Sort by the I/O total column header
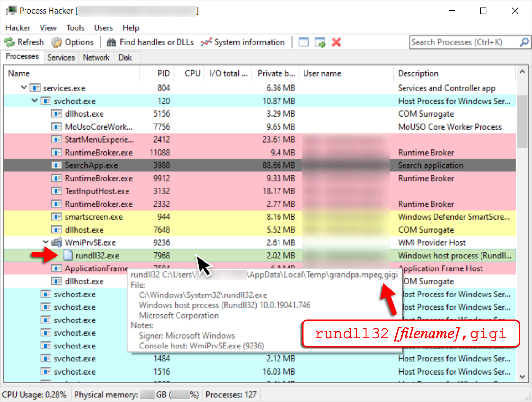This screenshot has height=402, width=532. click(228, 73)
